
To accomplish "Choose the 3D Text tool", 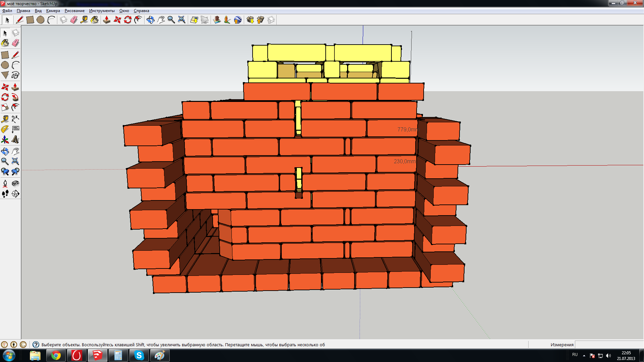I will pyautogui.click(x=15, y=139).
